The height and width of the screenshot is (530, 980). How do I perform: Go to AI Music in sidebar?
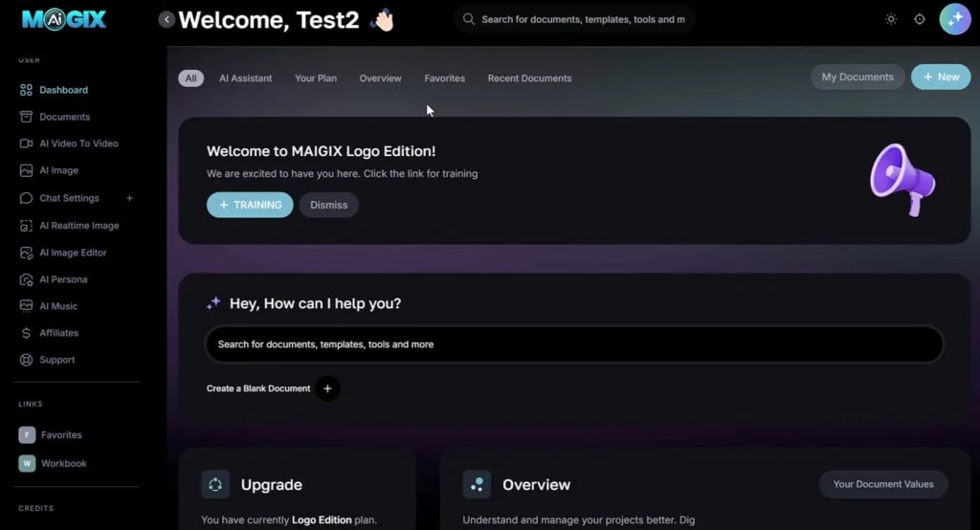coord(58,306)
